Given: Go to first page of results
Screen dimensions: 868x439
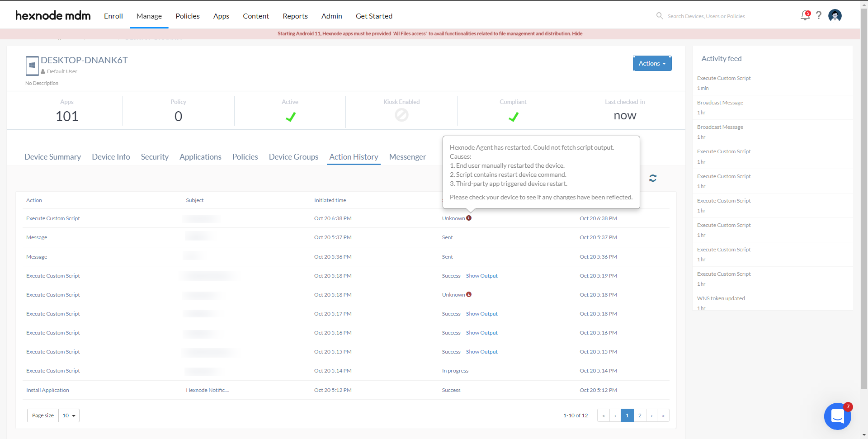Looking at the screenshot, I should click(x=604, y=415).
